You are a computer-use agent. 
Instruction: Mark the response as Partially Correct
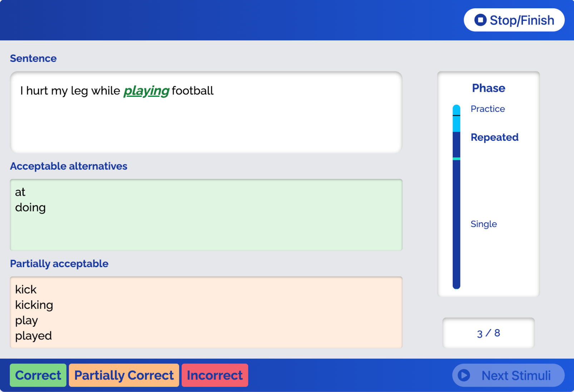pos(124,375)
